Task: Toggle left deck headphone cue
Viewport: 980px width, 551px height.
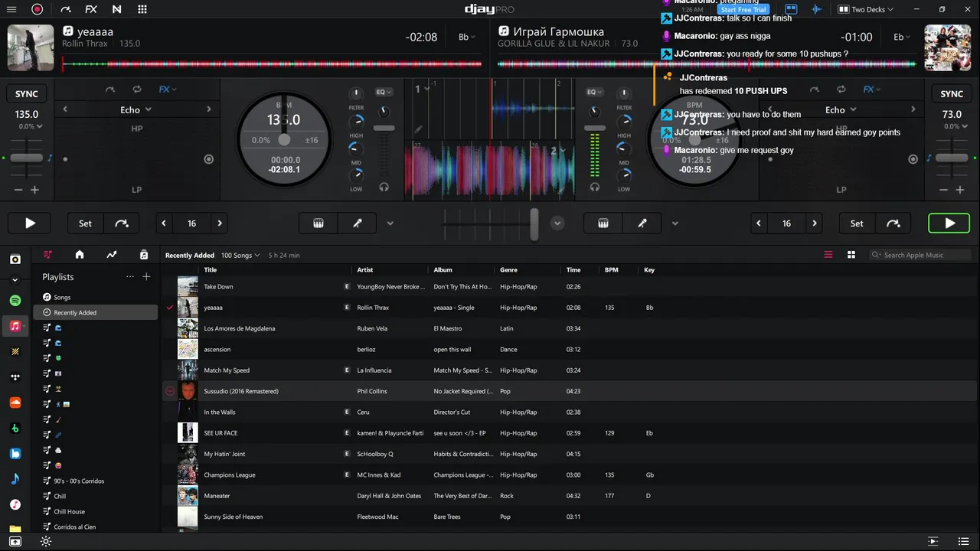Action: click(384, 187)
